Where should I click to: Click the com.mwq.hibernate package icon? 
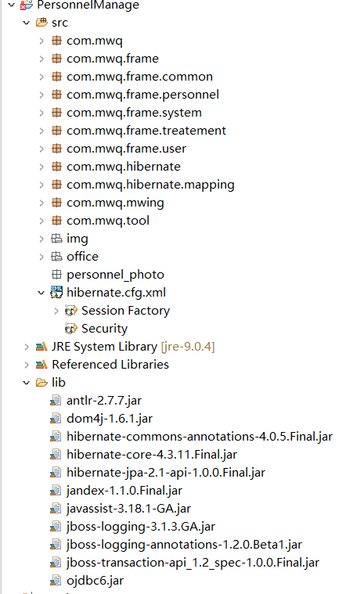[56, 167]
